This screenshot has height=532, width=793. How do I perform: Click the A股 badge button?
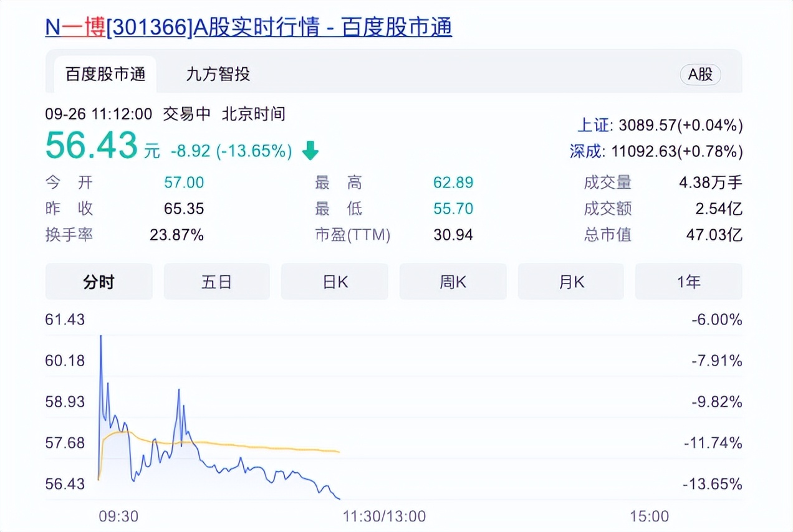[x=699, y=75]
